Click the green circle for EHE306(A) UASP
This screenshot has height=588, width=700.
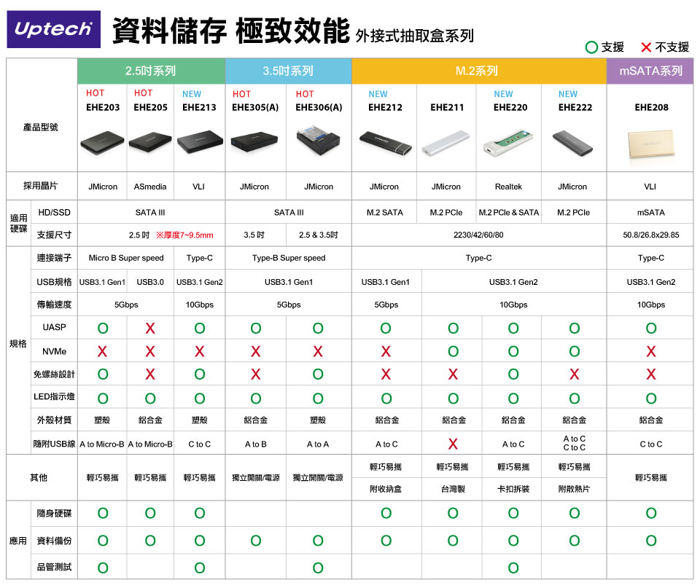click(318, 329)
